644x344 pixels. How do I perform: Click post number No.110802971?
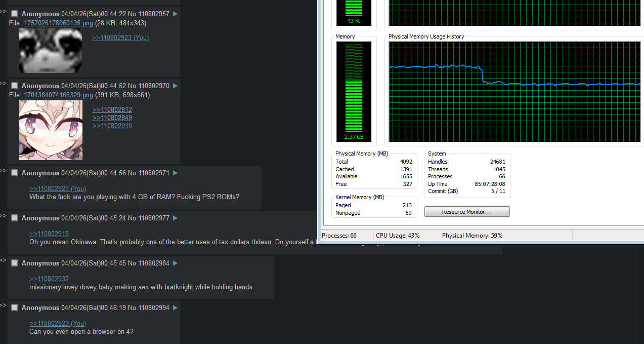tap(149, 173)
